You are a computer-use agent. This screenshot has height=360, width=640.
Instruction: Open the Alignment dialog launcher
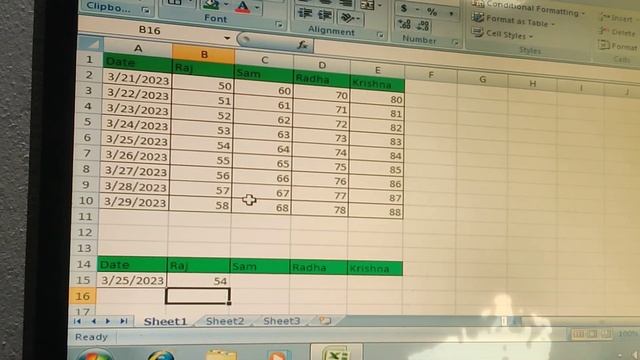tap(380, 35)
